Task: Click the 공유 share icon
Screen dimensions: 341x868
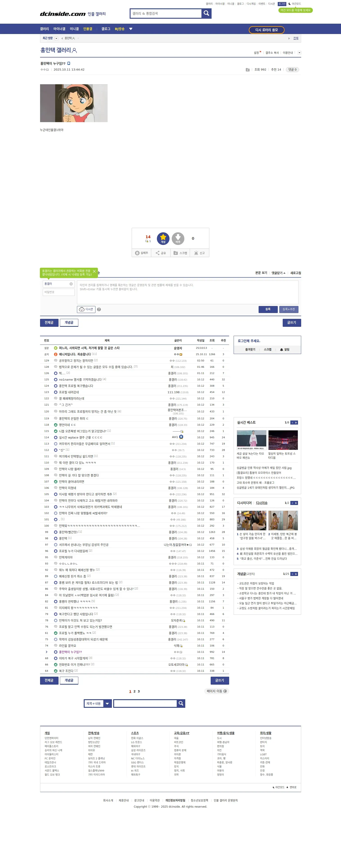Action: pos(160,253)
